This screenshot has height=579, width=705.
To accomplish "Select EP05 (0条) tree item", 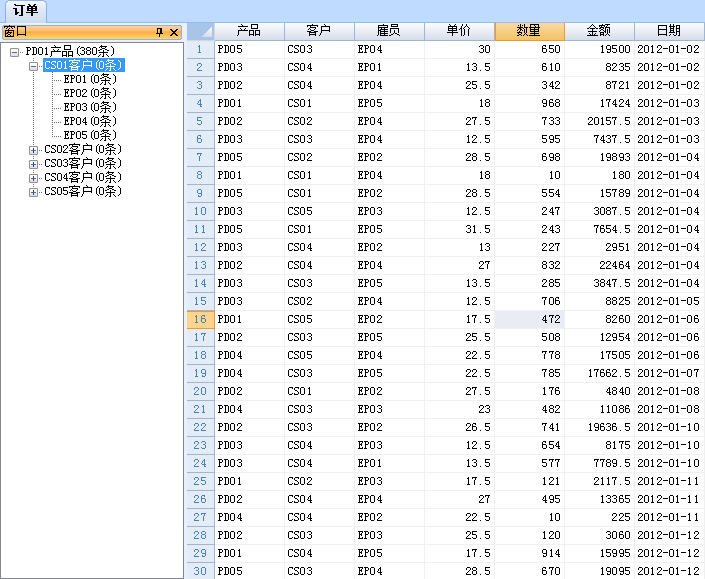I will (90, 135).
